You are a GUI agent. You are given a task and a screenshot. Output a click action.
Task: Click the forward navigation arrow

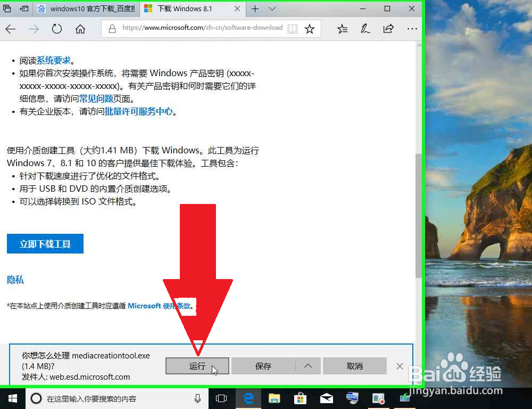(34, 29)
